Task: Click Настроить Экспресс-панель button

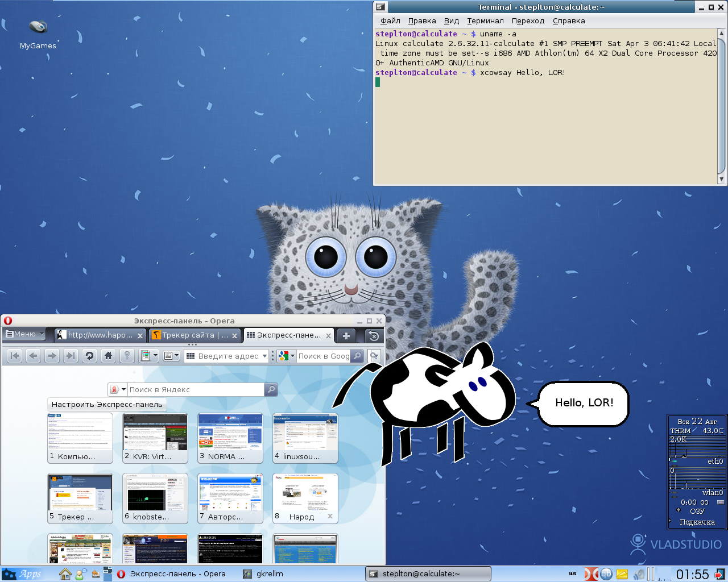Action: coord(107,405)
